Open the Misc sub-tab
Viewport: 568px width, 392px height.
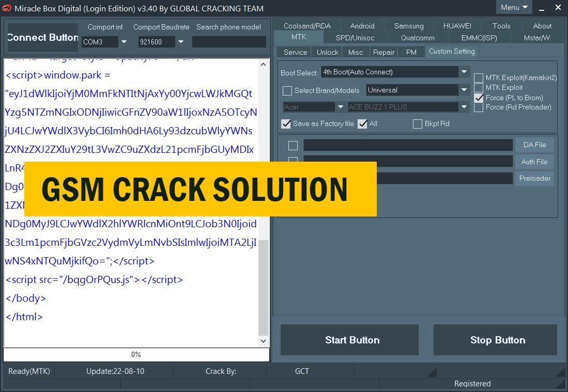[356, 52]
